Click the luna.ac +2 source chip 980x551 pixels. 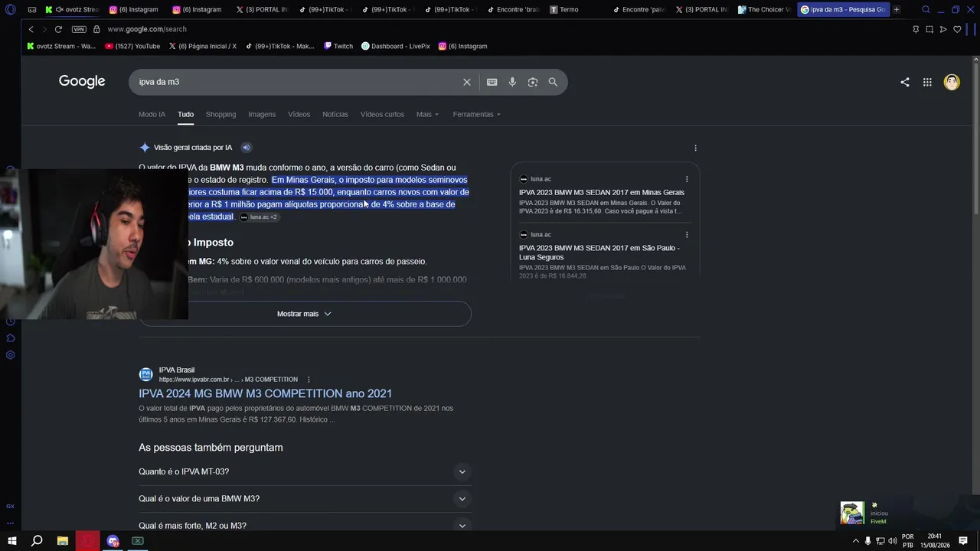259,217
